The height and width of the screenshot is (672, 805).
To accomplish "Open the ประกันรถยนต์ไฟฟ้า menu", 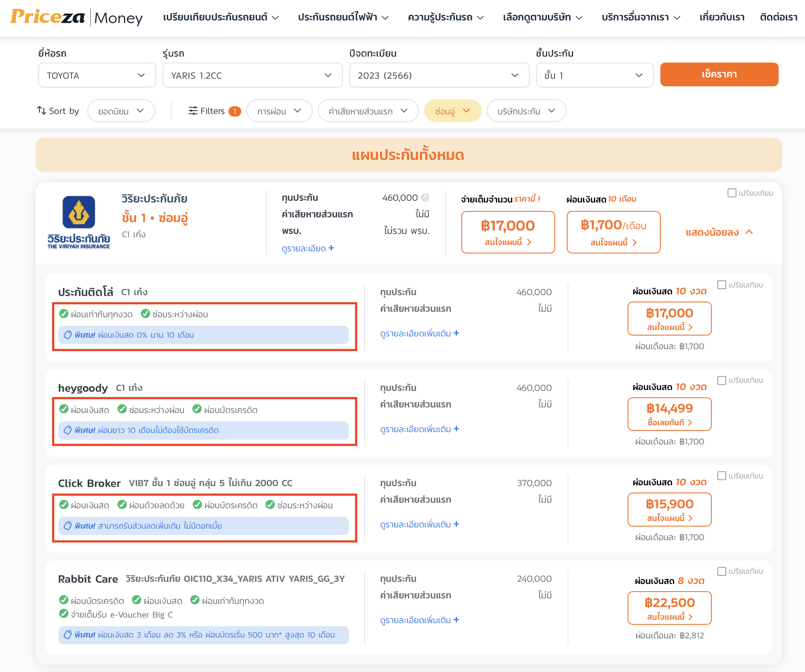I will (x=343, y=17).
